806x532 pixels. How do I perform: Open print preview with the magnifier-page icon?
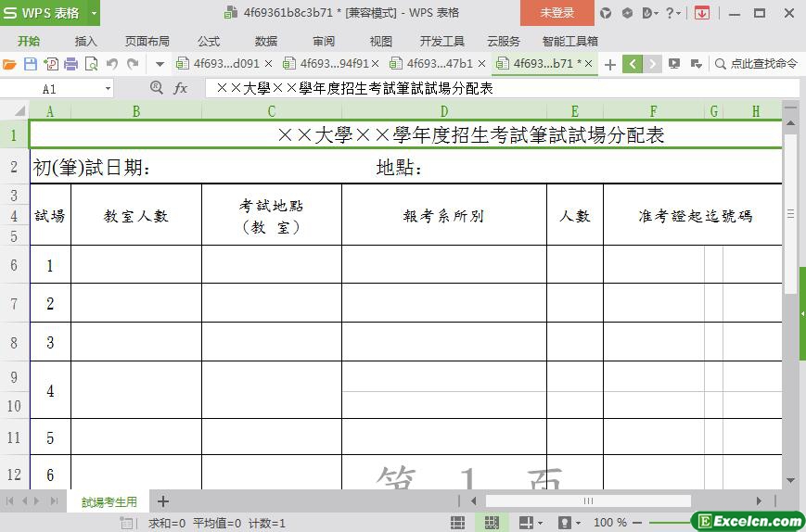pyautogui.click(x=91, y=64)
